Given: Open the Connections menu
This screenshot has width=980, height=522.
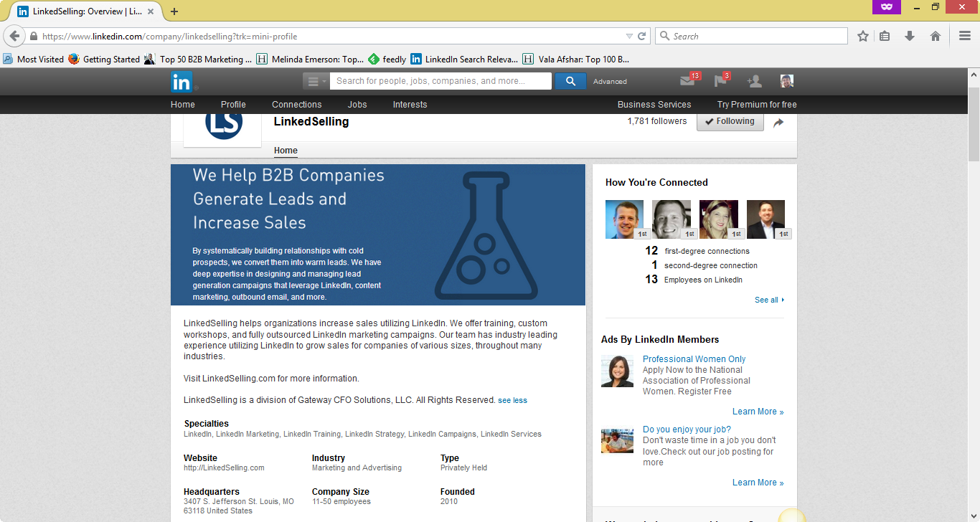Looking at the screenshot, I should coord(297,105).
